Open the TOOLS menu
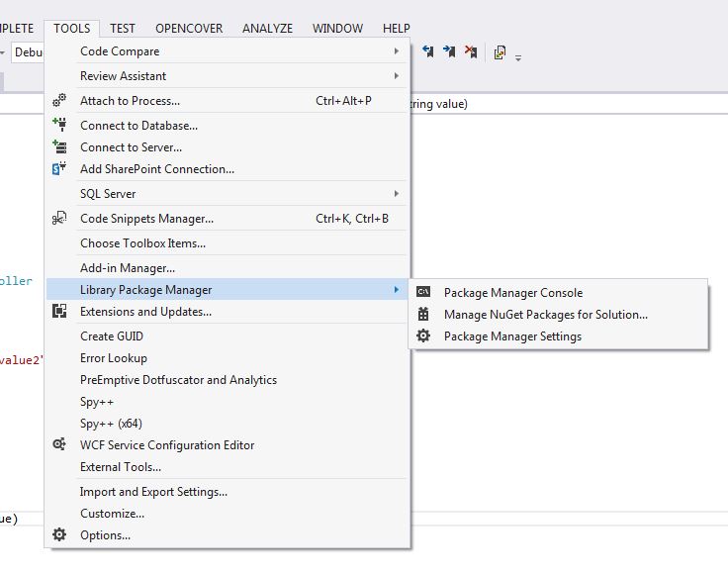728x575 pixels. (x=72, y=29)
